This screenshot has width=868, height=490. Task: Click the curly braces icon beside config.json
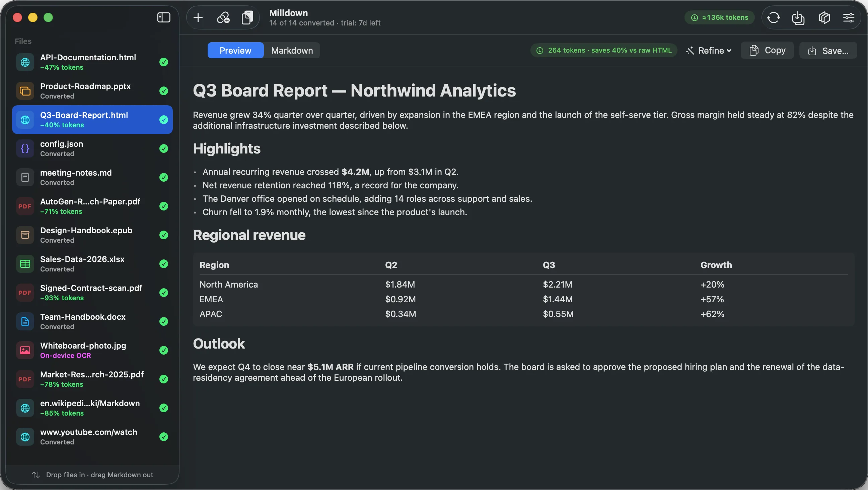click(25, 148)
